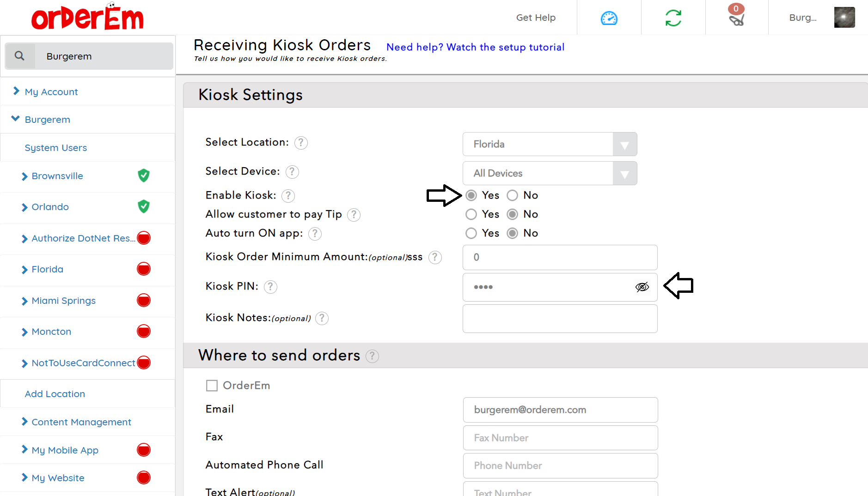Tick the OrderEm checkbox
Viewport: 868px width, 496px height.
click(x=212, y=386)
